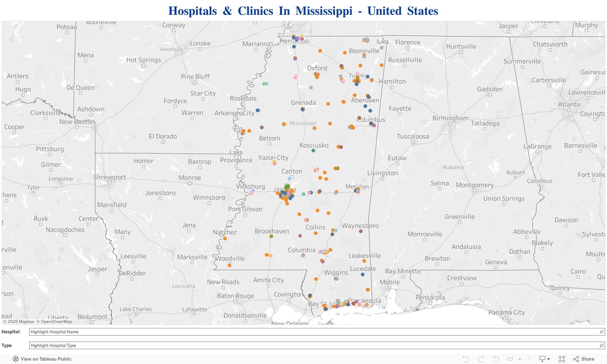607x364 pixels.
Task: Click the 'Amite City' map label
Action: [269, 280]
